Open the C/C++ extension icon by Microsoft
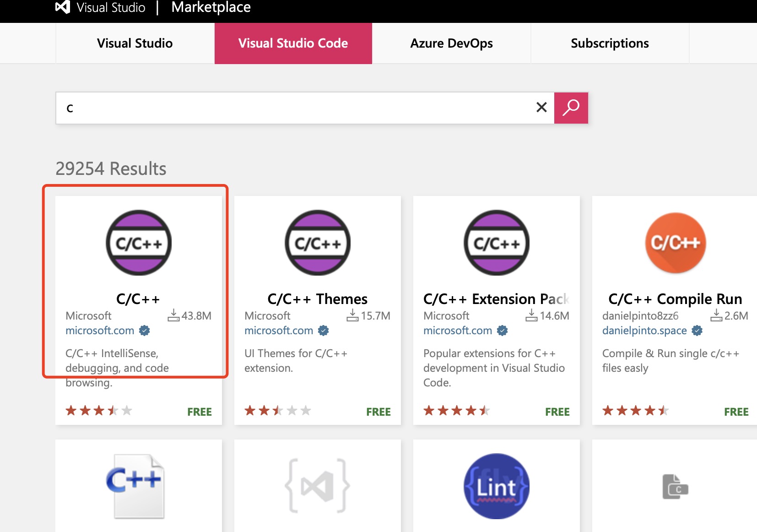This screenshot has height=532, width=757. click(139, 243)
